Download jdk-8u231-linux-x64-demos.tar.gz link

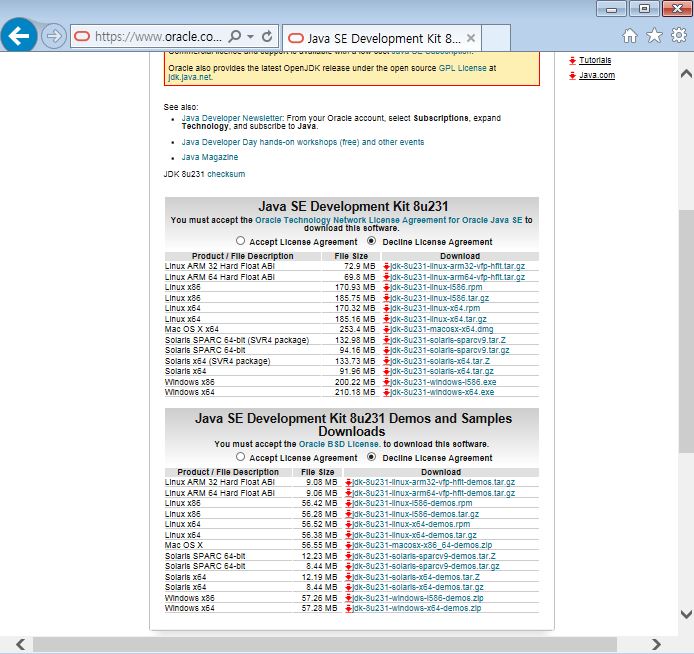[415, 535]
